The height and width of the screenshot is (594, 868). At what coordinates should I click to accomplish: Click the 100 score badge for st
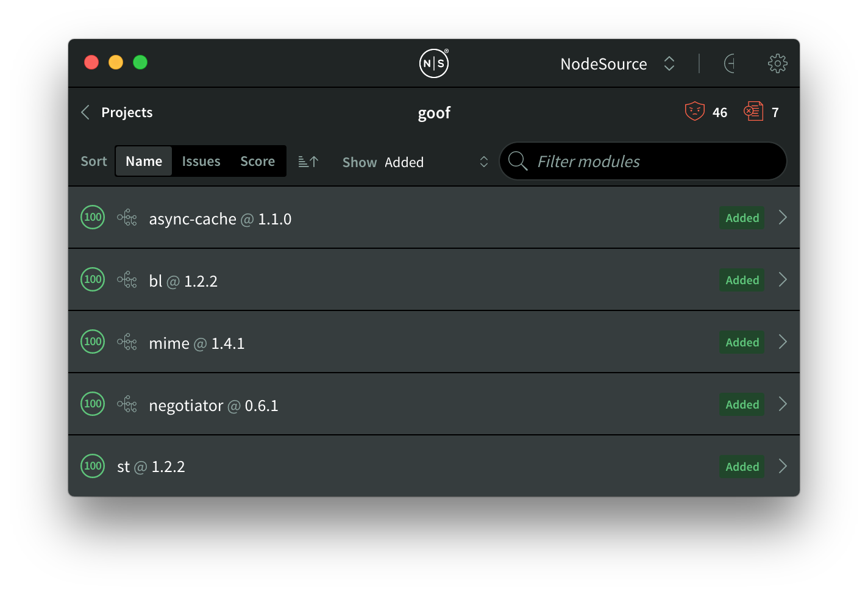pos(93,466)
